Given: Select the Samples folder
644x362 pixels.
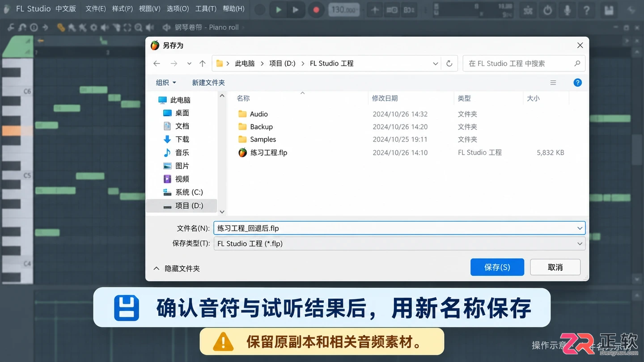Looking at the screenshot, I should coord(263,139).
